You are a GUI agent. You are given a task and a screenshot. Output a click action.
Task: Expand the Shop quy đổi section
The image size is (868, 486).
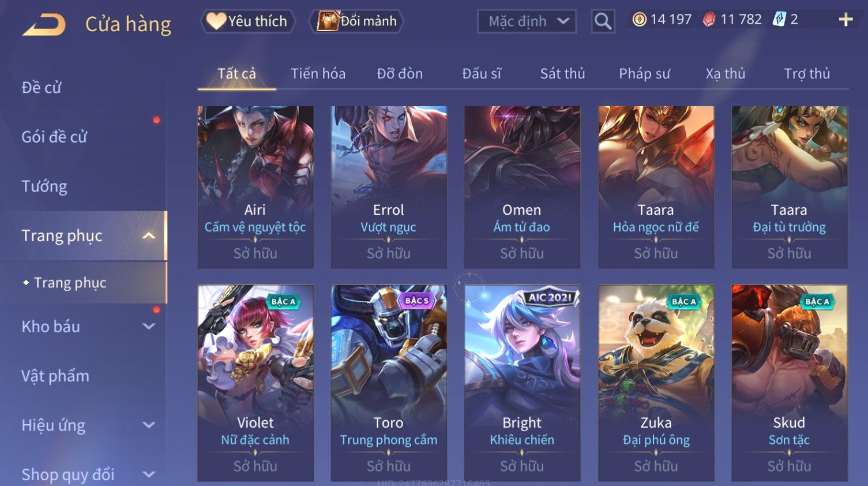[x=149, y=474]
